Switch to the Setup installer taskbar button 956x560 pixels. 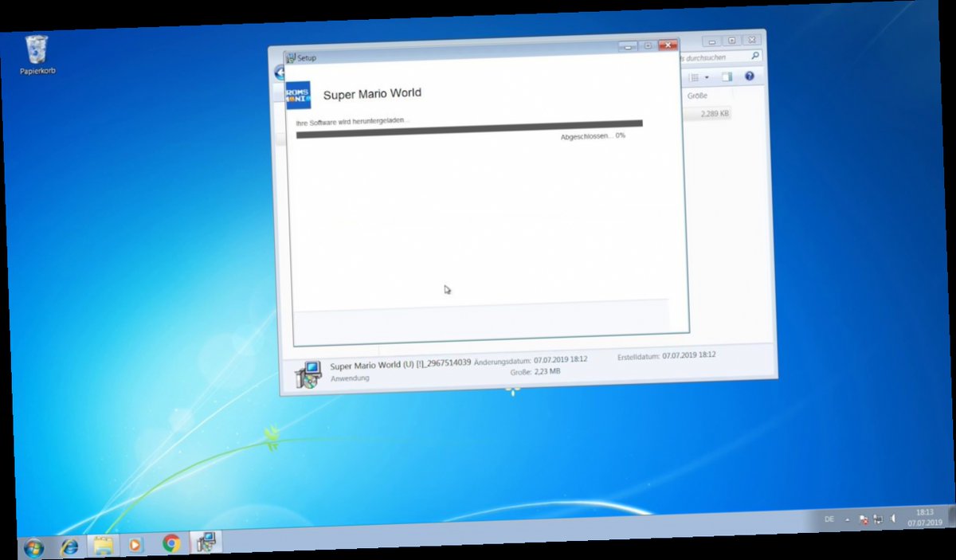[206, 542]
